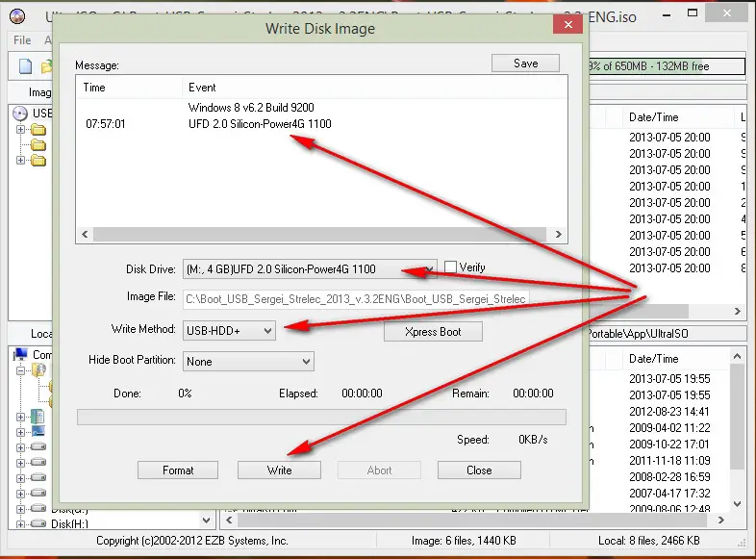Select the Disk(H:) drive icon
The height and width of the screenshot is (559, 756).
[x=38, y=524]
